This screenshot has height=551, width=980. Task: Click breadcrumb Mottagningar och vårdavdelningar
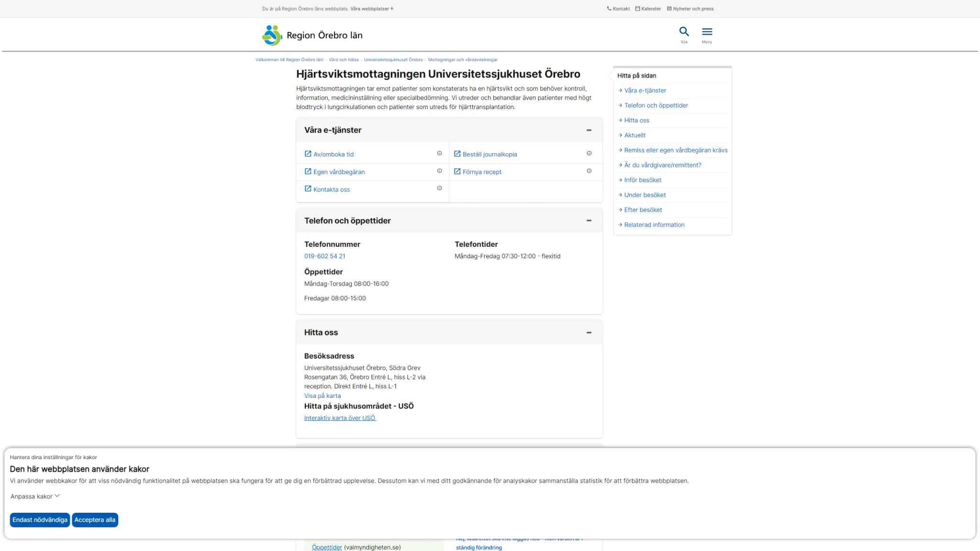tap(463, 60)
